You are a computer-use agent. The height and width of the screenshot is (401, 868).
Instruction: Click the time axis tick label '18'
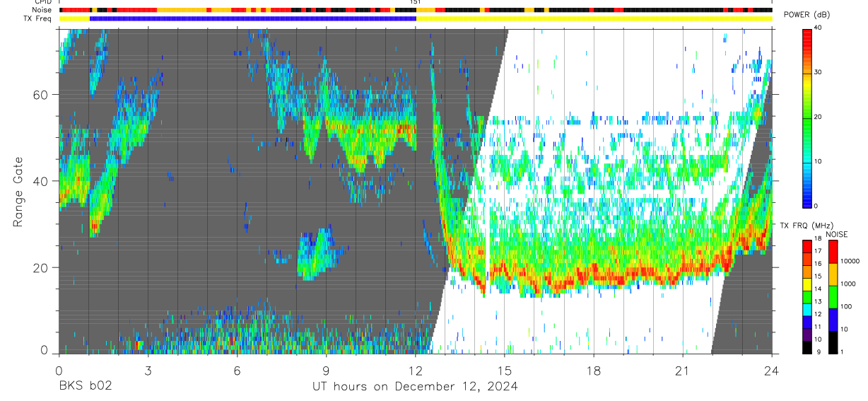(593, 371)
